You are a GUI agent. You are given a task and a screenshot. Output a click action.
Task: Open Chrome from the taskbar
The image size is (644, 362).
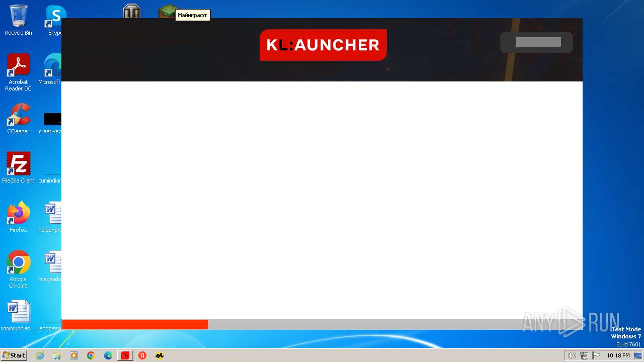91,355
